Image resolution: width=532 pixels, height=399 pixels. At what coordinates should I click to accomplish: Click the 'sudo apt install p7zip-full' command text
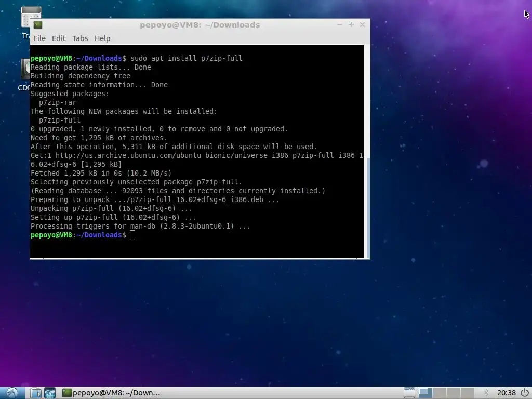pos(187,58)
